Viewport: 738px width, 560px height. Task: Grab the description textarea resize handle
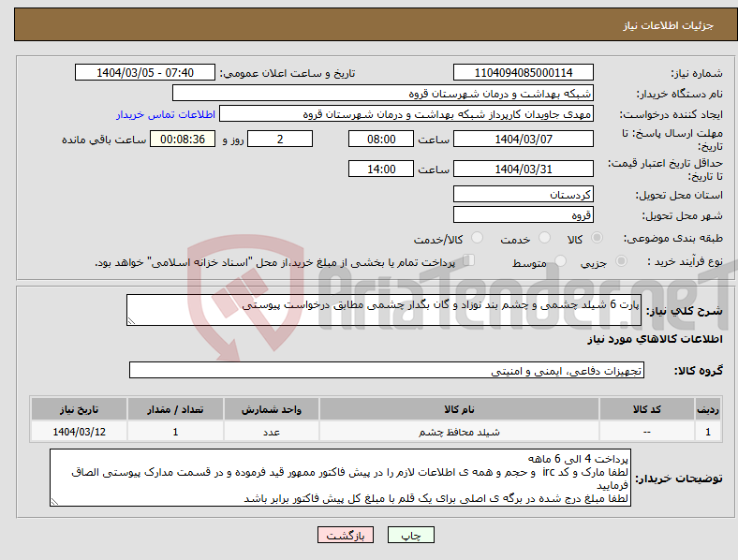pyautogui.click(x=131, y=321)
